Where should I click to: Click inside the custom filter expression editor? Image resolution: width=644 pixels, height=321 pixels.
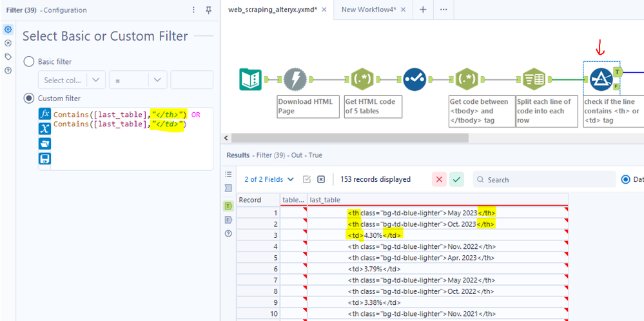click(x=132, y=139)
